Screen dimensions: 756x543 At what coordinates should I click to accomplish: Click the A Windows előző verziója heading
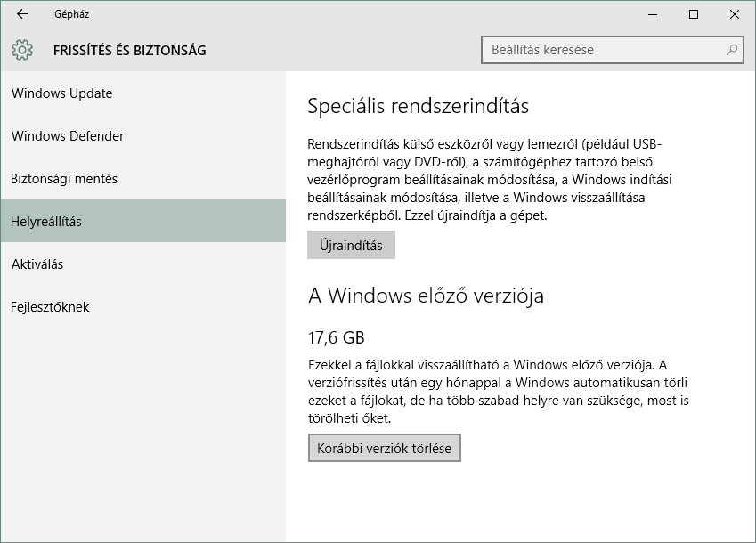tap(426, 296)
